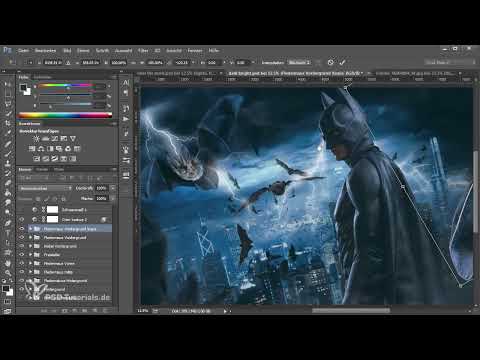The width and height of the screenshot is (480, 360).
Task: Hide the second adjustment layer with eye icon
Action: [22, 219]
